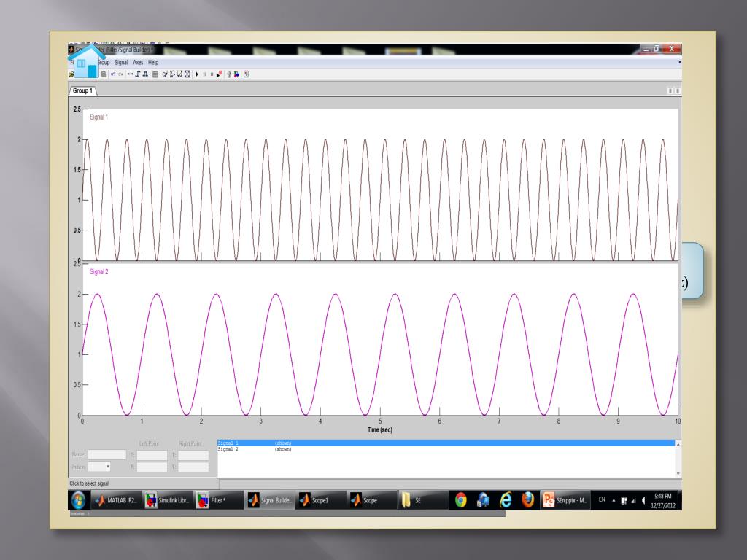Click the volume speaker tray icon
This screenshot has height=560, width=747.
[643, 500]
